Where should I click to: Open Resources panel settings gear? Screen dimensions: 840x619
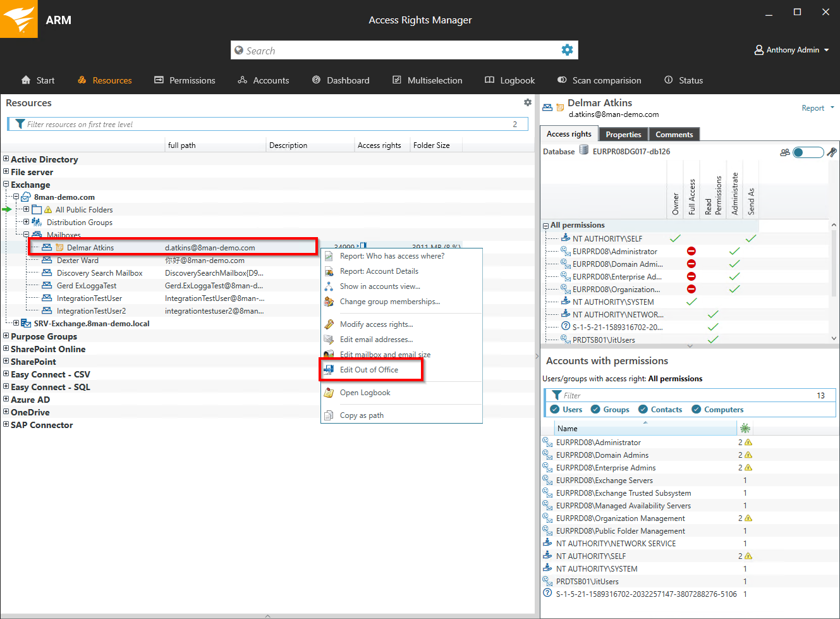[x=528, y=102]
